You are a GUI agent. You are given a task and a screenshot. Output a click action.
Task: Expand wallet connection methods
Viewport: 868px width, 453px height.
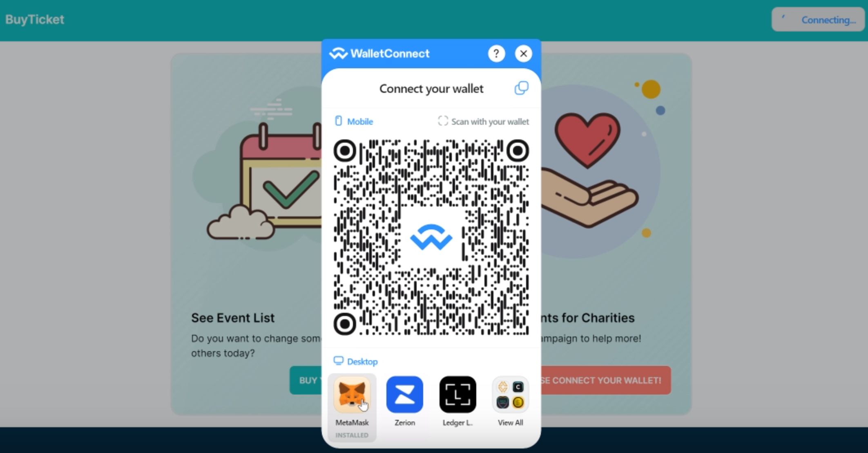(510, 401)
